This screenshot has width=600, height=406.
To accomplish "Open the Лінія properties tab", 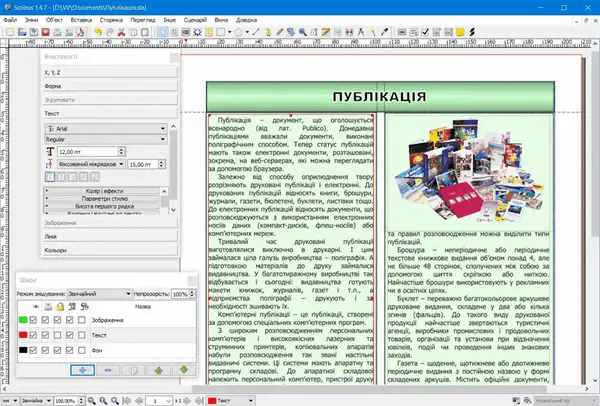I will pyautogui.click(x=110, y=236).
